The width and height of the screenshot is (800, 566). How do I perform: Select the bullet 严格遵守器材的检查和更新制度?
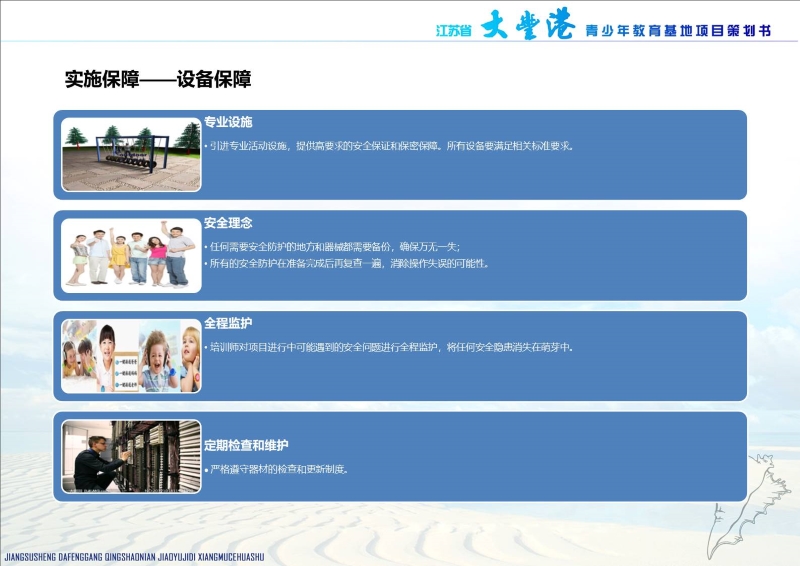[277, 469]
